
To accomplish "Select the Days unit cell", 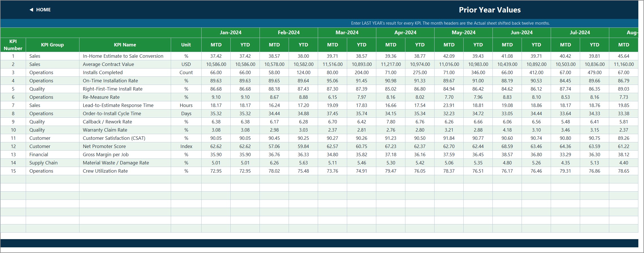I will pos(186,113).
